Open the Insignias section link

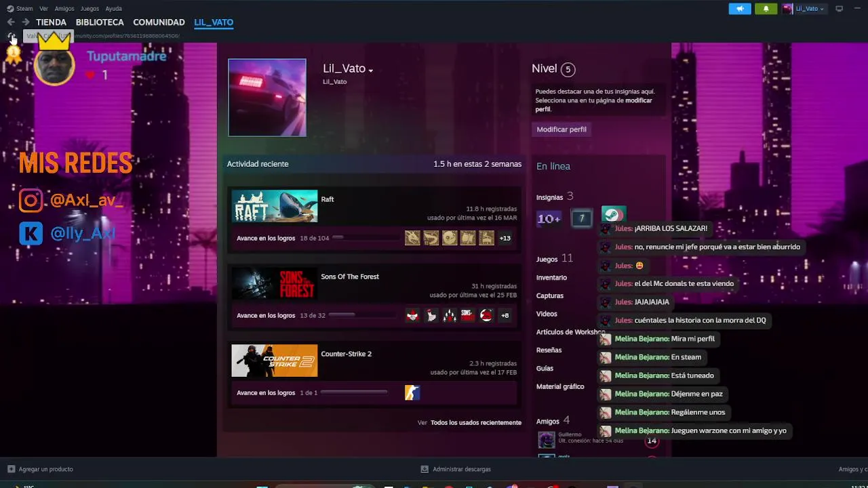coord(555,197)
